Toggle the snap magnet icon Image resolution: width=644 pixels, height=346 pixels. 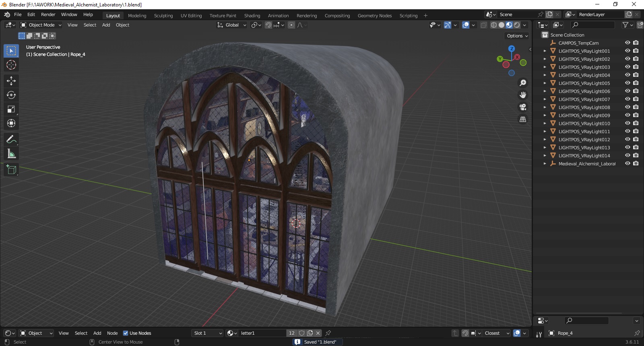click(268, 25)
